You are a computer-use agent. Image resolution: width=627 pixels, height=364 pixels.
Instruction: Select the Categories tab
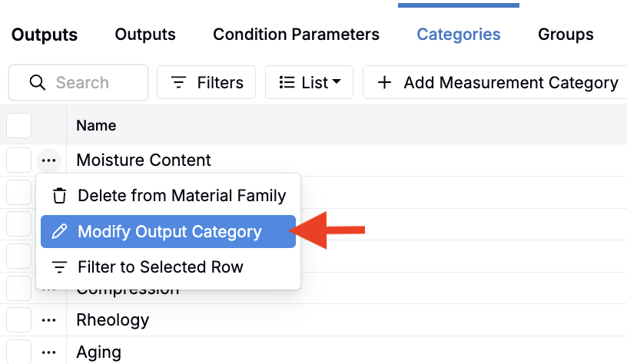click(458, 35)
